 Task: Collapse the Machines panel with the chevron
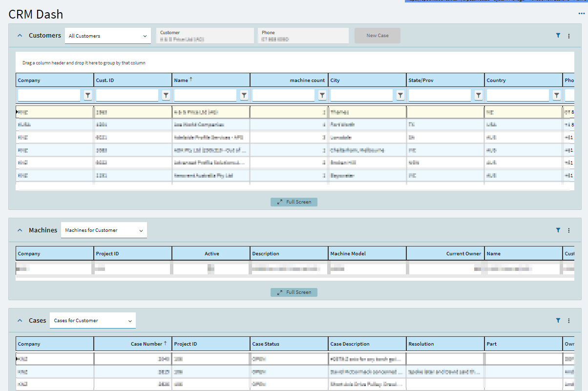coord(20,230)
